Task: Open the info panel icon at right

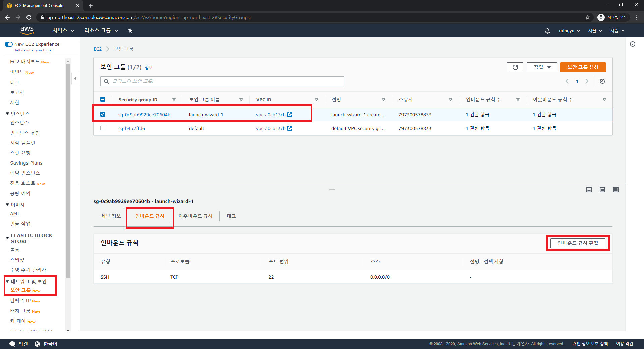Action: [633, 44]
